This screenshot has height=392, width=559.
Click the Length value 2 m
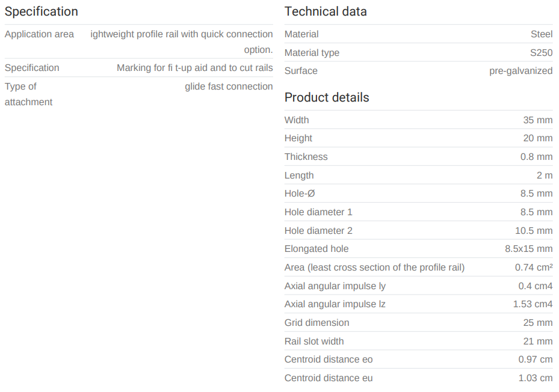click(544, 176)
